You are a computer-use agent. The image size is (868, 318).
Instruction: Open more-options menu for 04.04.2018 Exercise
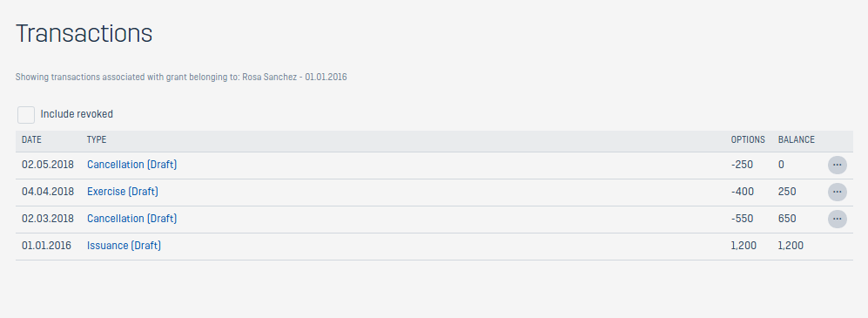(x=837, y=192)
